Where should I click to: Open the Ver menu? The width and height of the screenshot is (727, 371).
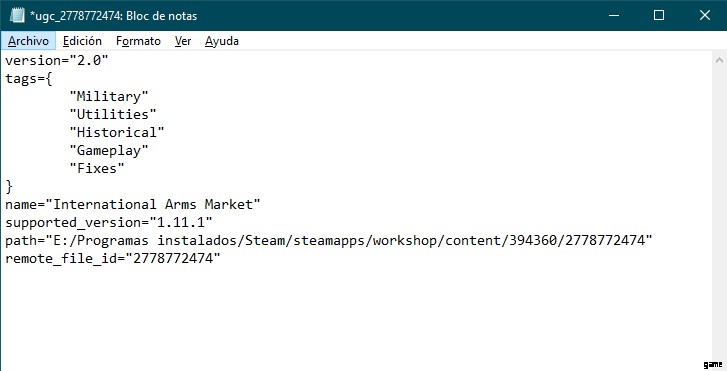[x=183, y=41]
